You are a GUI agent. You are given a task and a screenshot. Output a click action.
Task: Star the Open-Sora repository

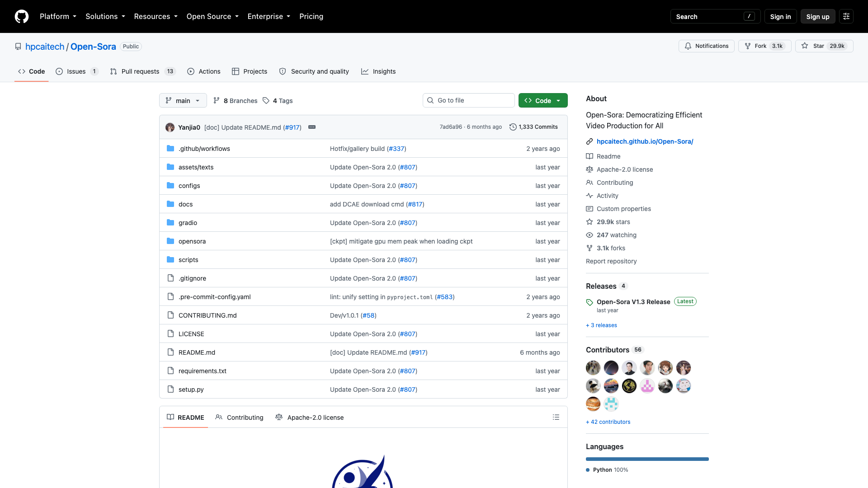point(824,46)
